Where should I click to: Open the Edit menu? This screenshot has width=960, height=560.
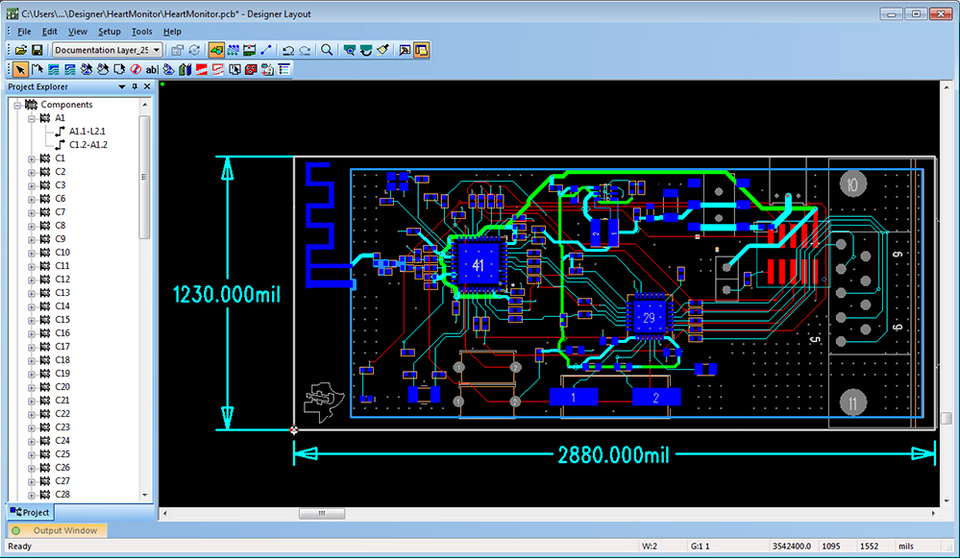coord(50,32)
